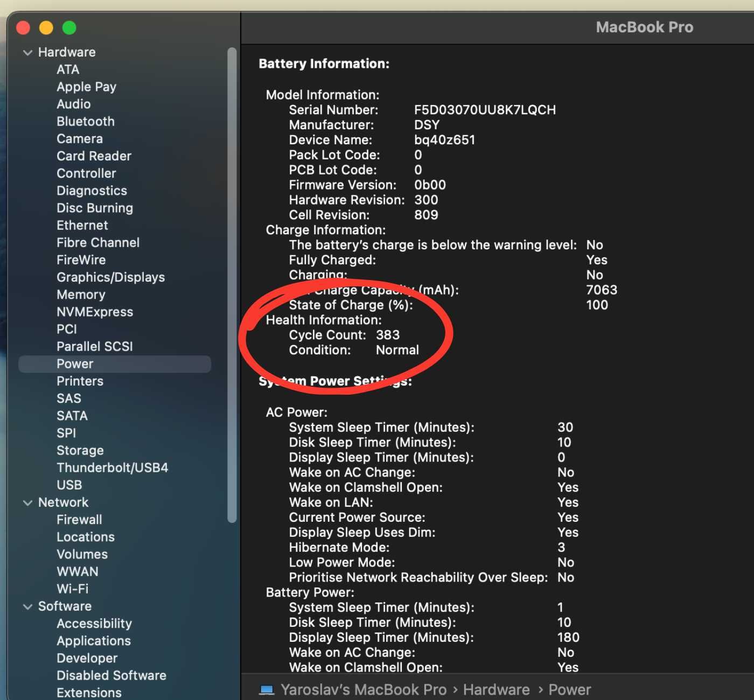This screenshot has height=700, width=754.
Task: Select Applications in the sidebar
Action: [x=94, y=641]
